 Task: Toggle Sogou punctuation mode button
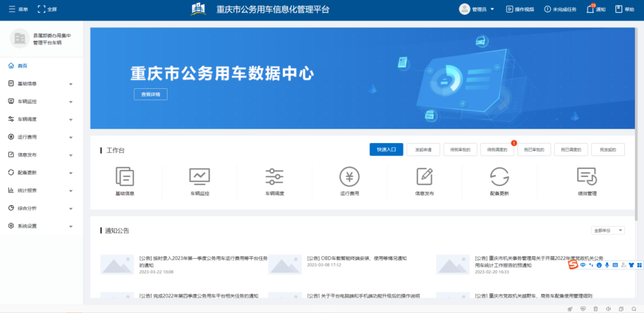pyautogui.click(x=592, y=265)
